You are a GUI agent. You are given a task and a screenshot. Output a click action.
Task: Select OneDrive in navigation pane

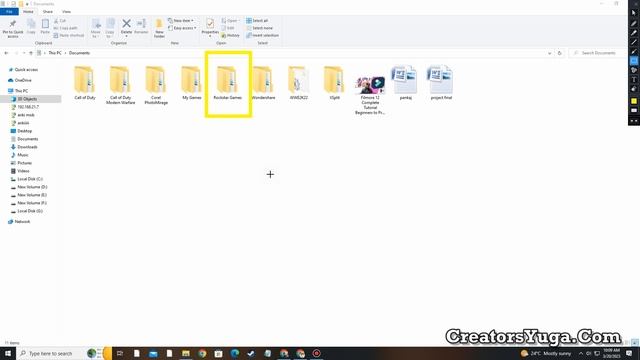(20, 80)
